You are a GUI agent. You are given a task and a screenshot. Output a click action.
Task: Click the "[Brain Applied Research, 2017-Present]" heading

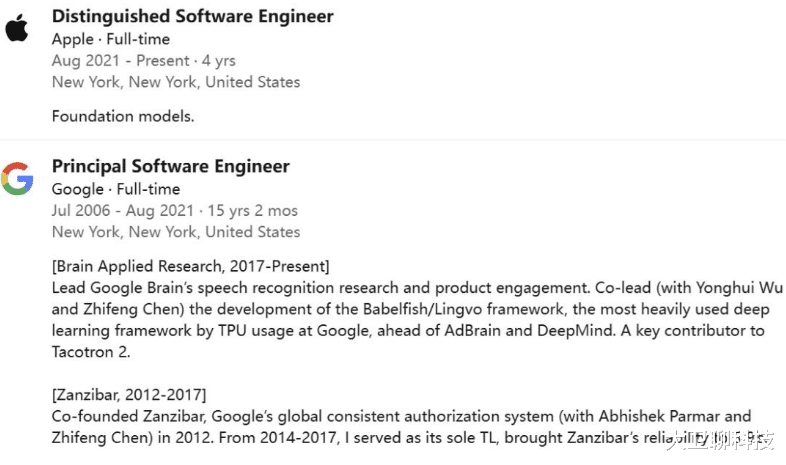pos(190,265)
